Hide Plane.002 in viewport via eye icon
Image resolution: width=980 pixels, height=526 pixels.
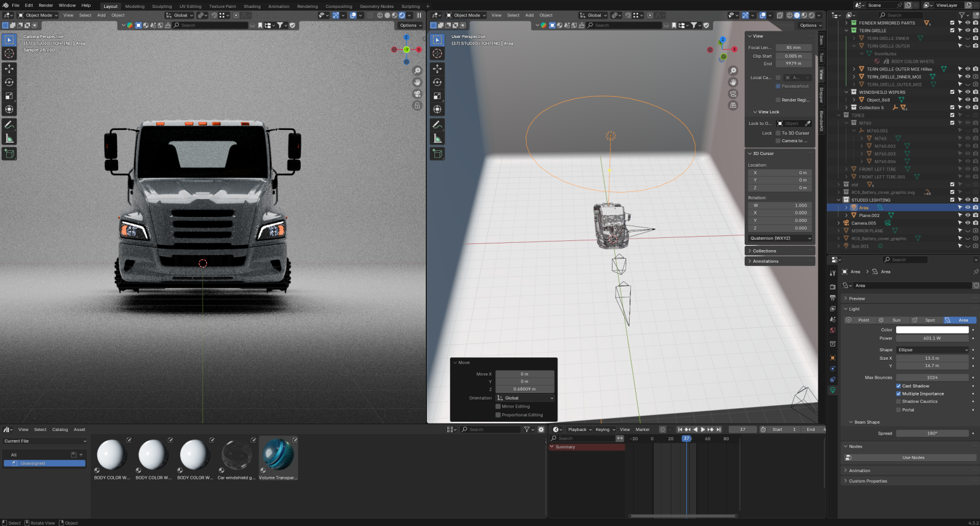[x=968, y=215]
